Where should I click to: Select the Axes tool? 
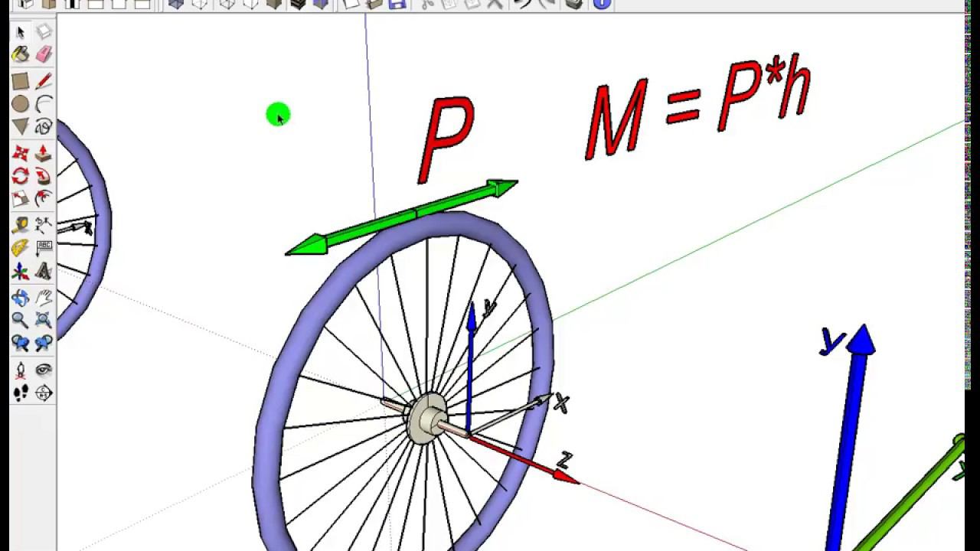[x=21, y=272]
